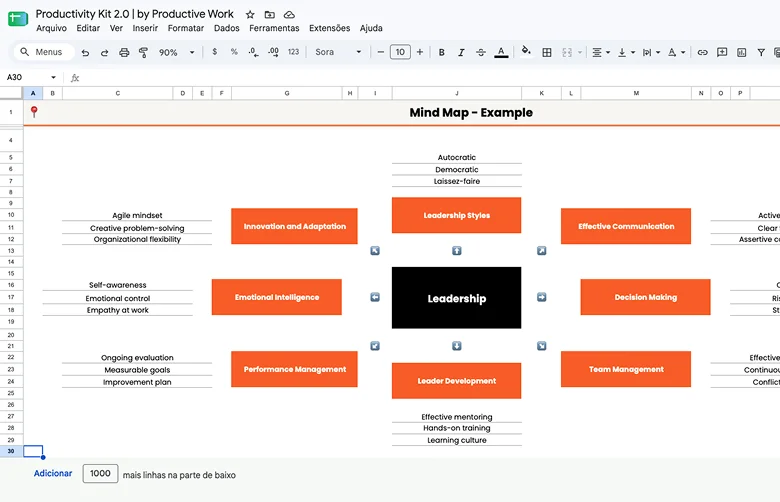Click the create filter icon

click(761, 52)
